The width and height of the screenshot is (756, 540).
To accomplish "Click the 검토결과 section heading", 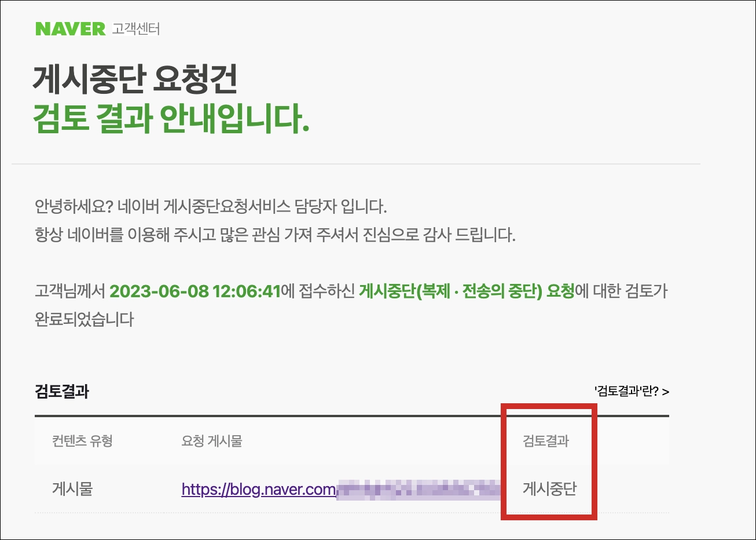I will (x=62, y=392).
